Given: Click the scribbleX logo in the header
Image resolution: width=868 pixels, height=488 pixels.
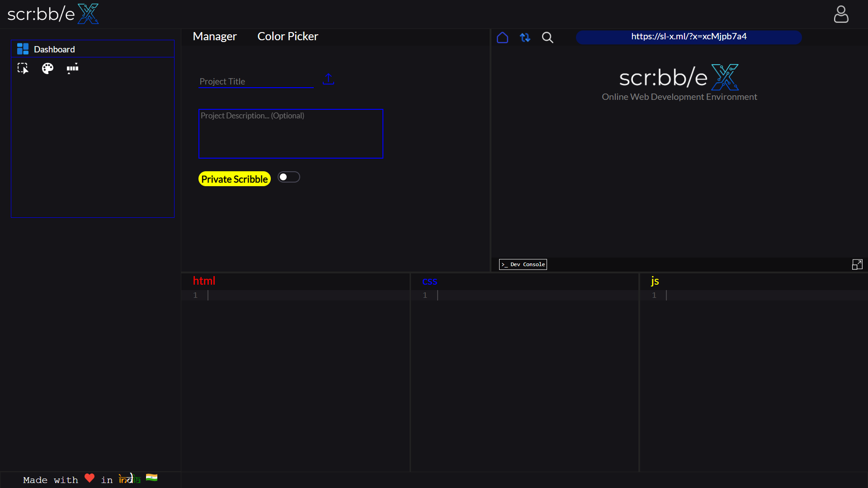Looking at the screenshot, I should [x=53, y=14].
